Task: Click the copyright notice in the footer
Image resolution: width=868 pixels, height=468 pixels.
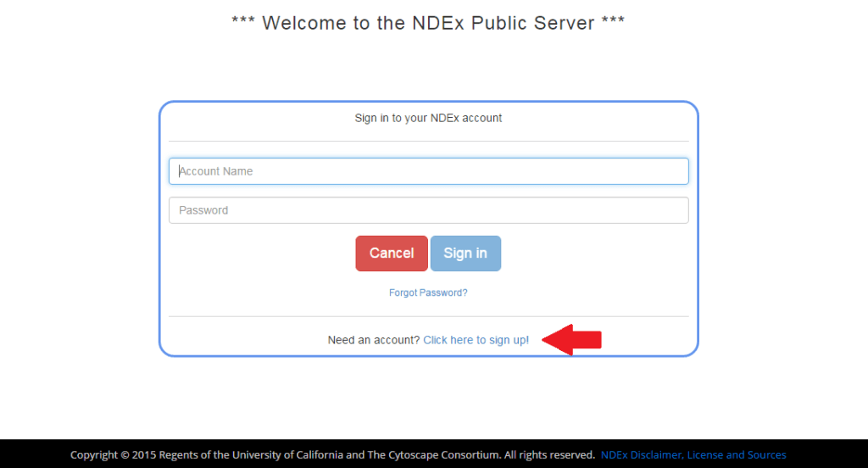Action: [x=332, y=454]
